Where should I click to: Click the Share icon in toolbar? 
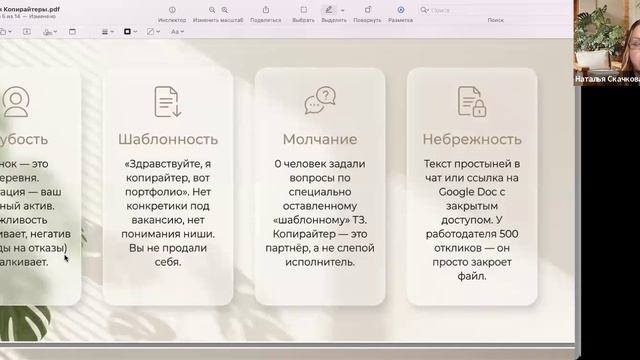pyautogui.click(x=266, y=10)
